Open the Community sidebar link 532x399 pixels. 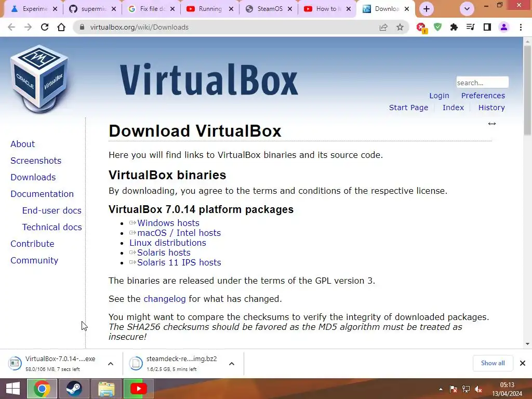click(34, 260)
